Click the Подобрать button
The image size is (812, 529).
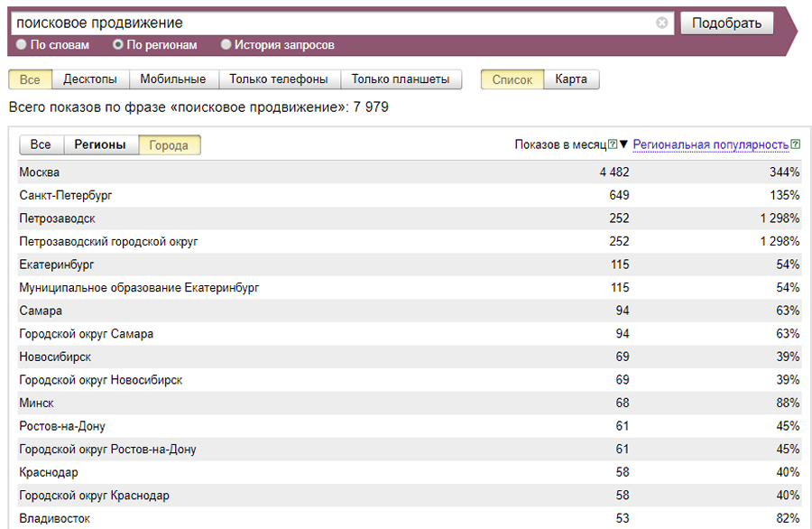click(x=726, y=23)
